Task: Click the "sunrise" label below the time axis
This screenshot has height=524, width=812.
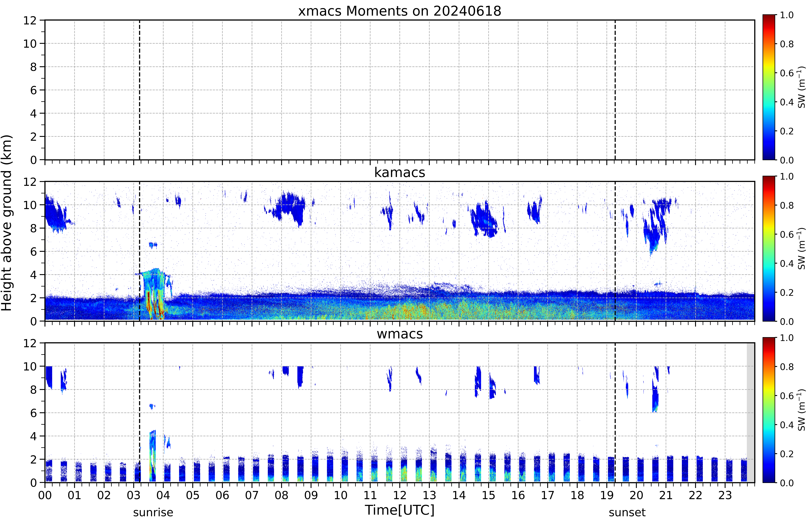Action: click(x=153, y=512)
